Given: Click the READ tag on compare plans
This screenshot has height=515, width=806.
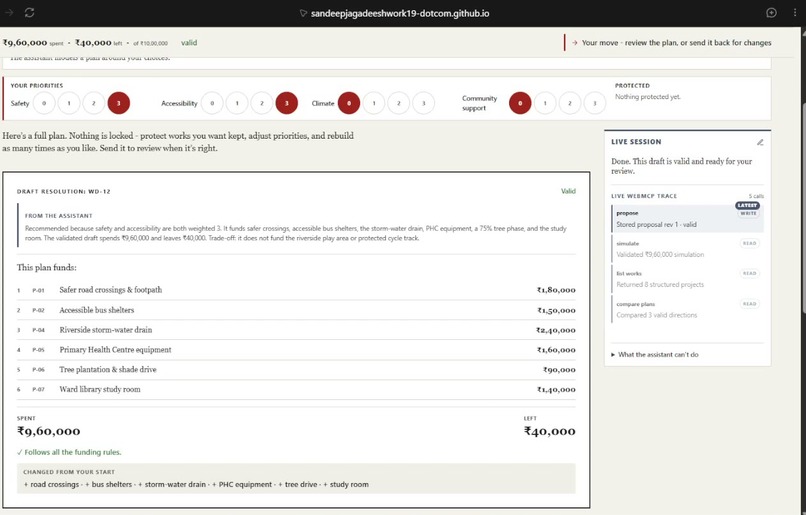Looking at the screenshot, I should (x=749, y=304).
